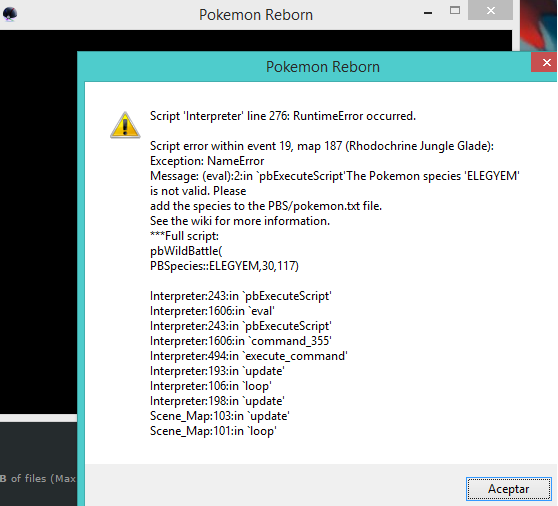Click the trace line 'Interpreter:198:in `update''
The width and height of the screenshot is (558, 506).
217,401
